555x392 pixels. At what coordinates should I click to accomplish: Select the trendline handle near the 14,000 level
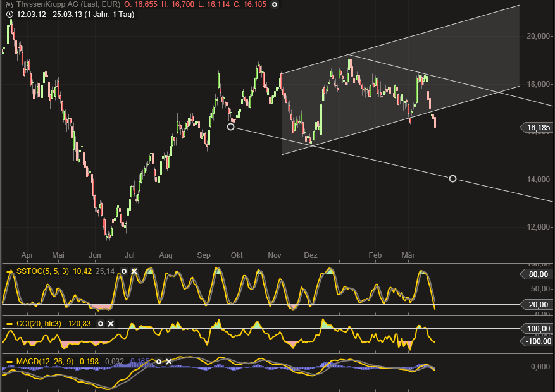coord(452,178)
